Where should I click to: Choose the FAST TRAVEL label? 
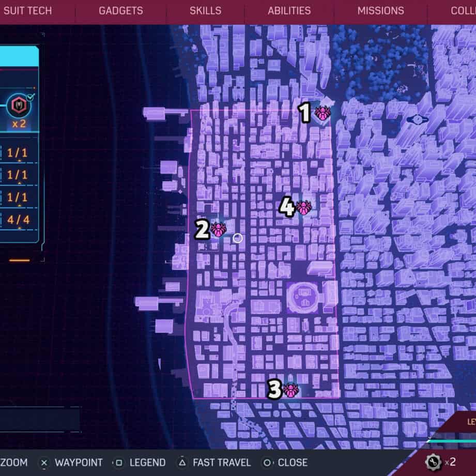(222, 463)
